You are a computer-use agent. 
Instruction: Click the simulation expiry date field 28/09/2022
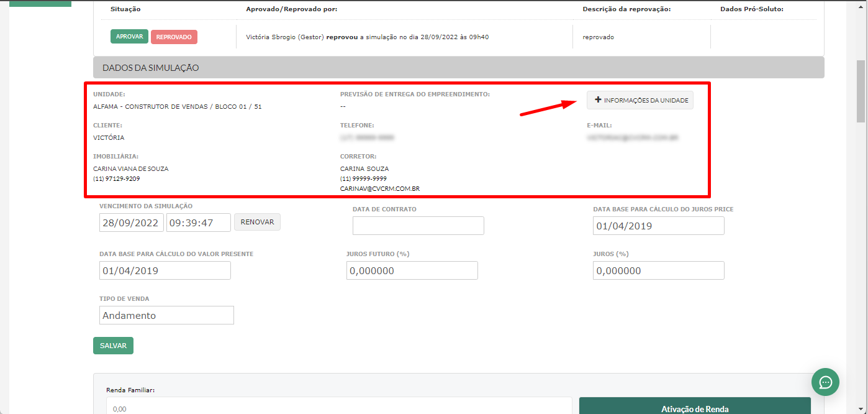(132, 223)
